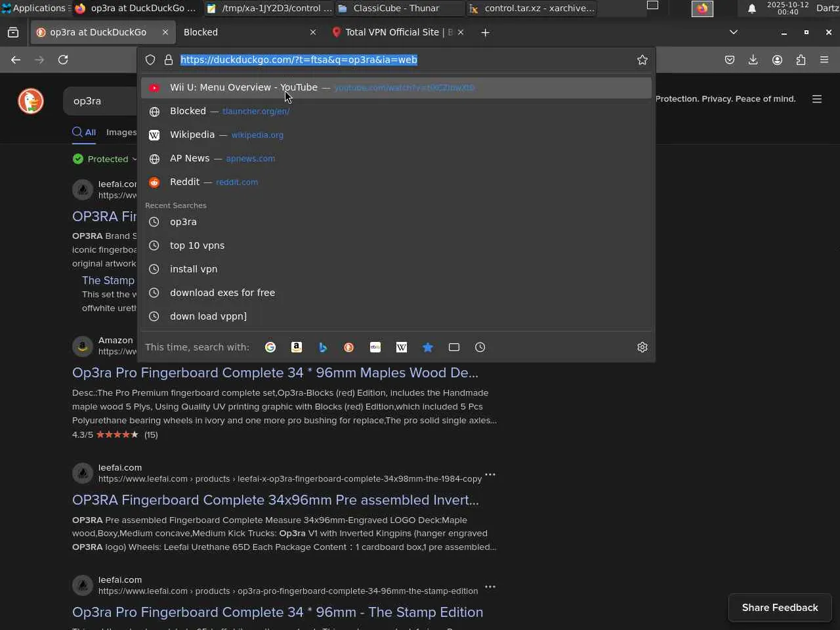Expand the Protected search status dropdown

pos(105,159)
